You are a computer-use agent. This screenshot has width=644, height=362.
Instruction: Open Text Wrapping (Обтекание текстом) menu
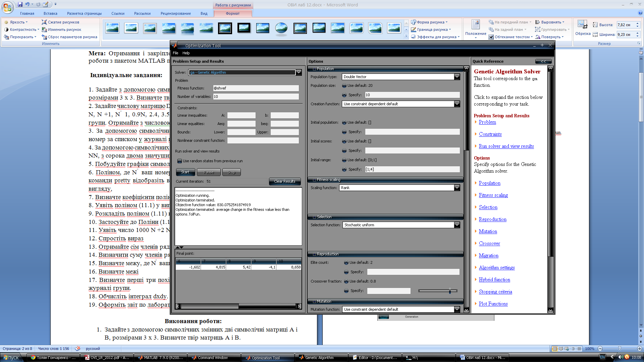point(511,37)
